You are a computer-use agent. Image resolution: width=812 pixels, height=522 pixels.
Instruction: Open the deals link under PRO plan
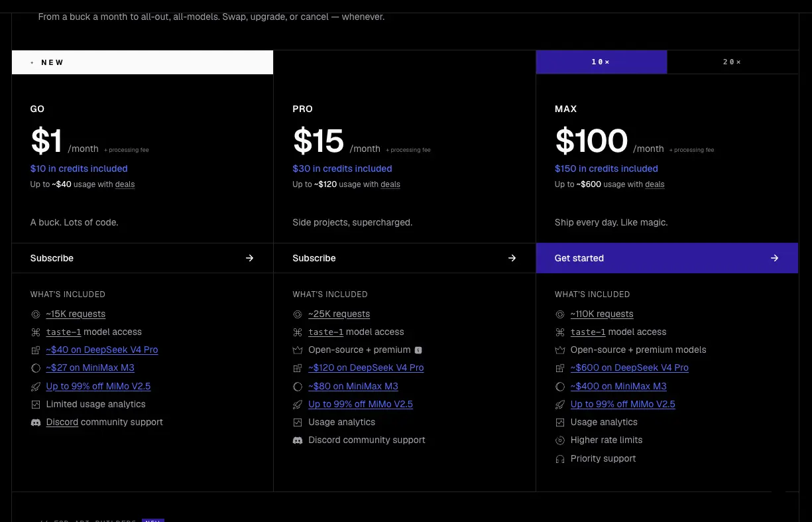390,184
